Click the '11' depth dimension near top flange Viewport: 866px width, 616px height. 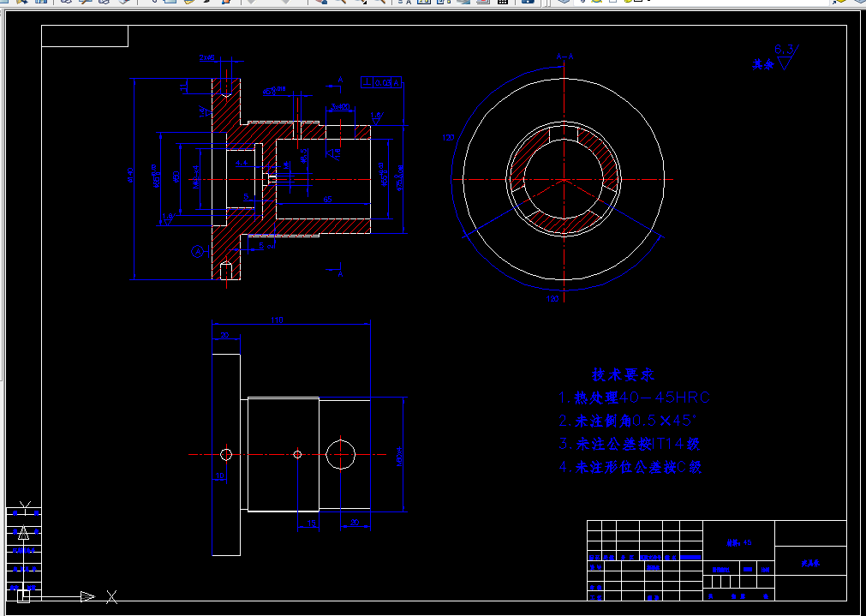(184, 87)
